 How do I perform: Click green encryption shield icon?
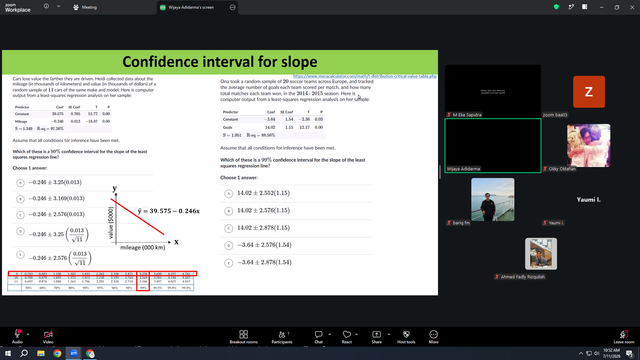pyautogui.click(x=556, y=7)
